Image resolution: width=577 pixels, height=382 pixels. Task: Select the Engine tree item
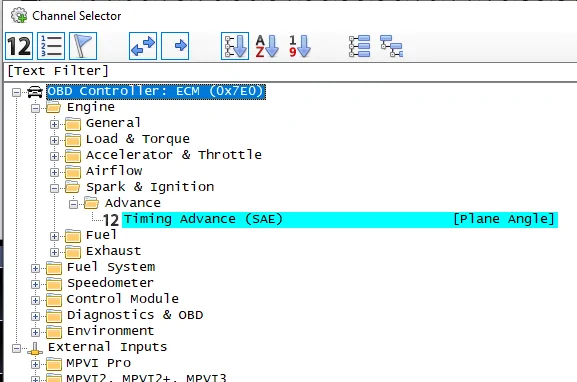coord(91,107)
